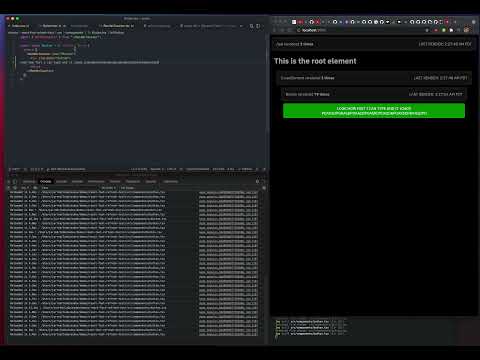Toggle the console sidebar icon
This screenshot has height=360, width=480.
(9, 188)
